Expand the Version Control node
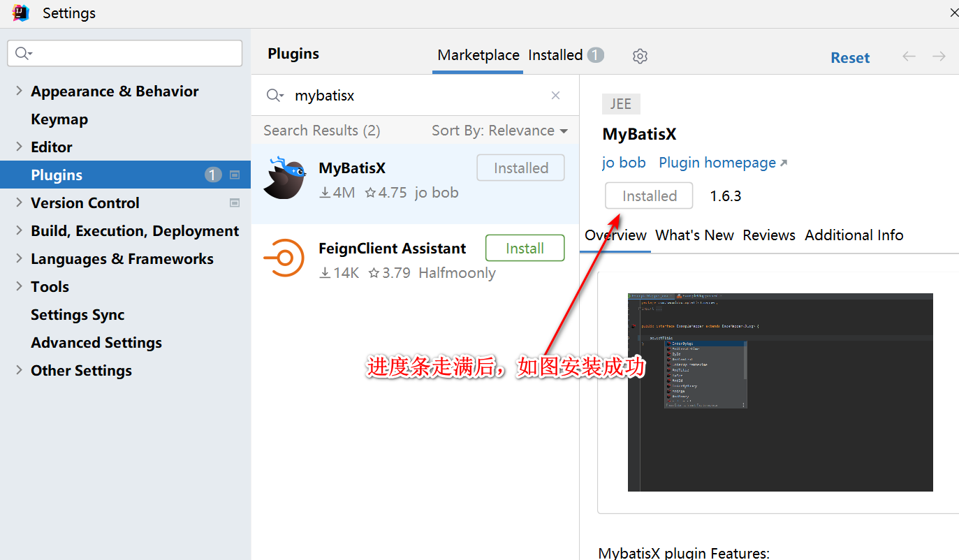 pos(19,202)
